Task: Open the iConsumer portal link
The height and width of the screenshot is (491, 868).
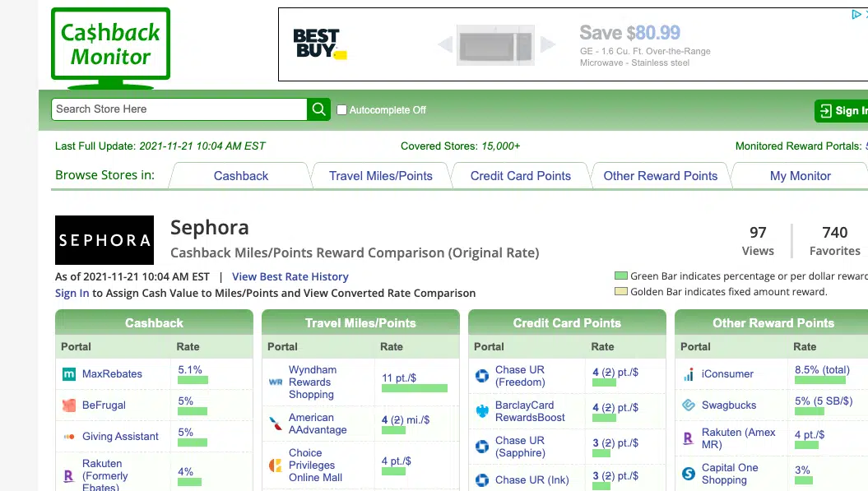Action: (x=727, y=374)
